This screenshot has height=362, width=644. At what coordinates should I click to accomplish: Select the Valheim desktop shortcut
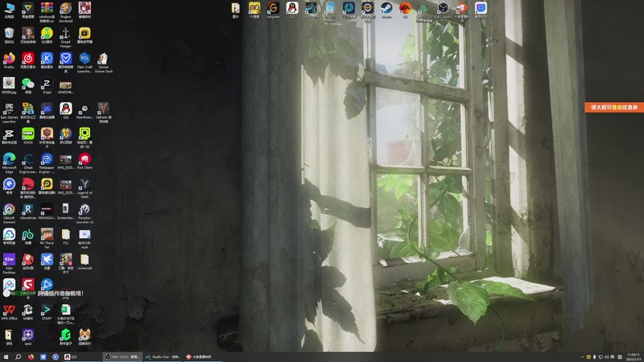pos(104,113)
